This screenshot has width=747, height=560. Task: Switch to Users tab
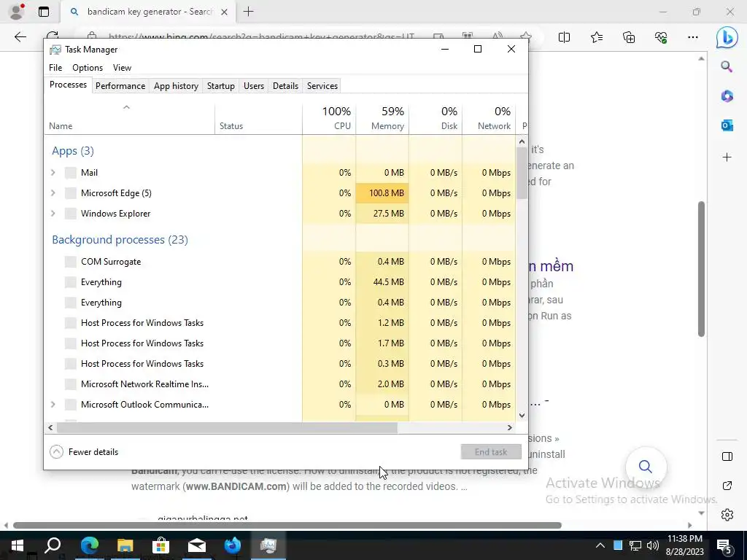(x=253, y=86)
